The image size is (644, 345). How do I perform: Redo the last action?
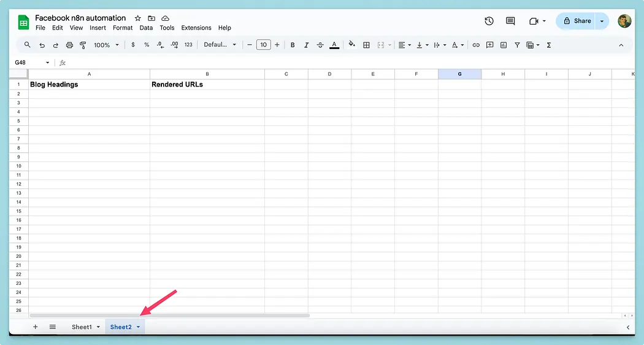pos(55,45)
